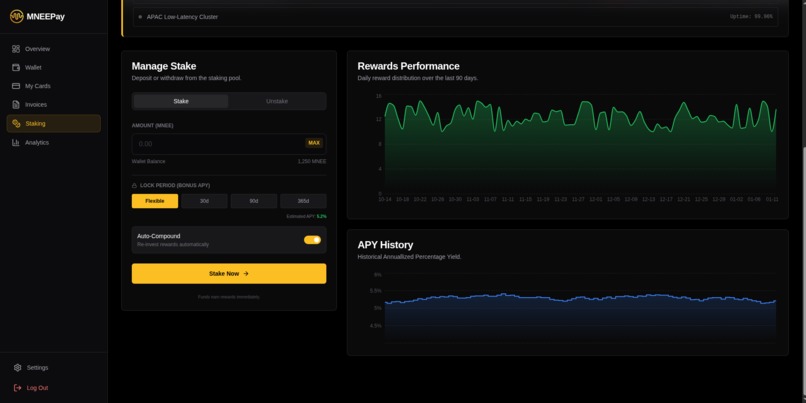The image size is (806, 403).
Task: Click the 5.5% axis label in APY History
Action: pos(376,291)
